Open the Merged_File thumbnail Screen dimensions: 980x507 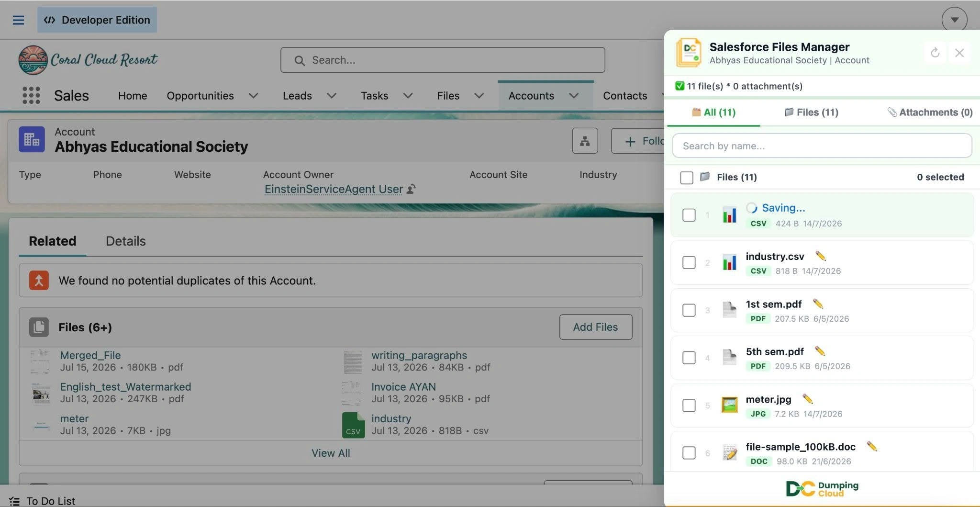40,361
